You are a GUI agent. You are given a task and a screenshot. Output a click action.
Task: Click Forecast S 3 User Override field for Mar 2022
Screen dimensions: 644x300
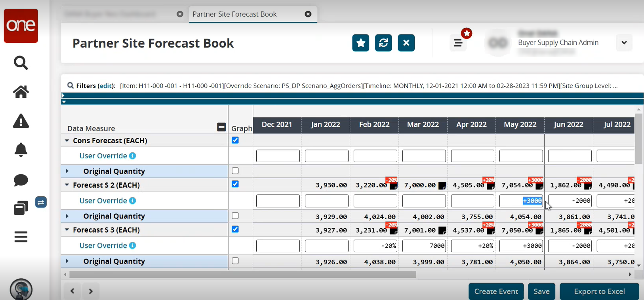click(x=424, y=246)
